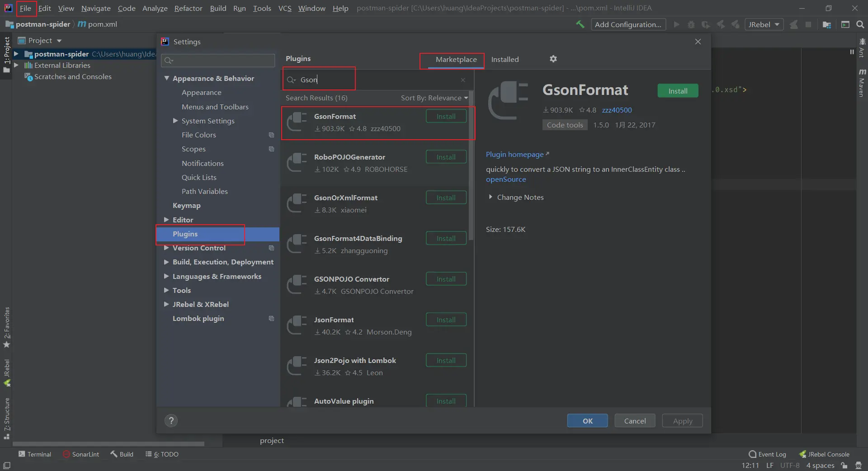Expand Version Control settings group
This screenshot has width=868, height=471.
tap(166, 248)
